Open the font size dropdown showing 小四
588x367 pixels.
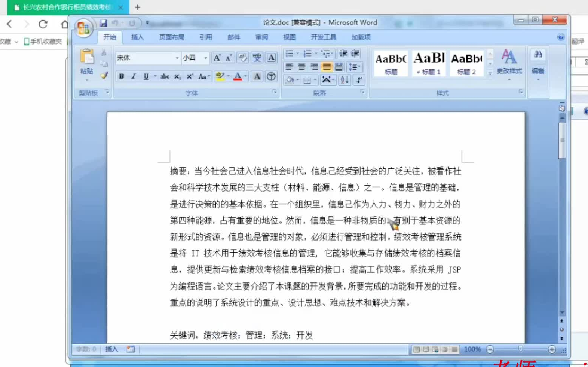click(x=205, y=58)
